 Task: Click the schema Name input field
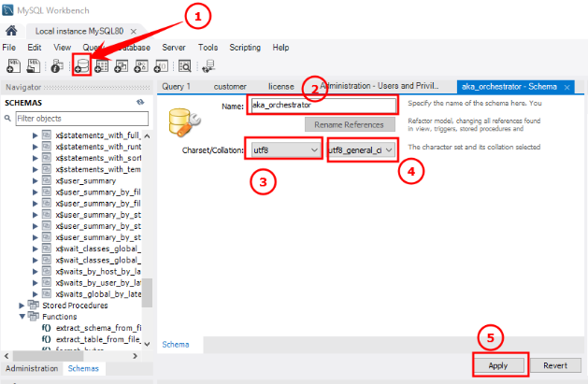323,106
